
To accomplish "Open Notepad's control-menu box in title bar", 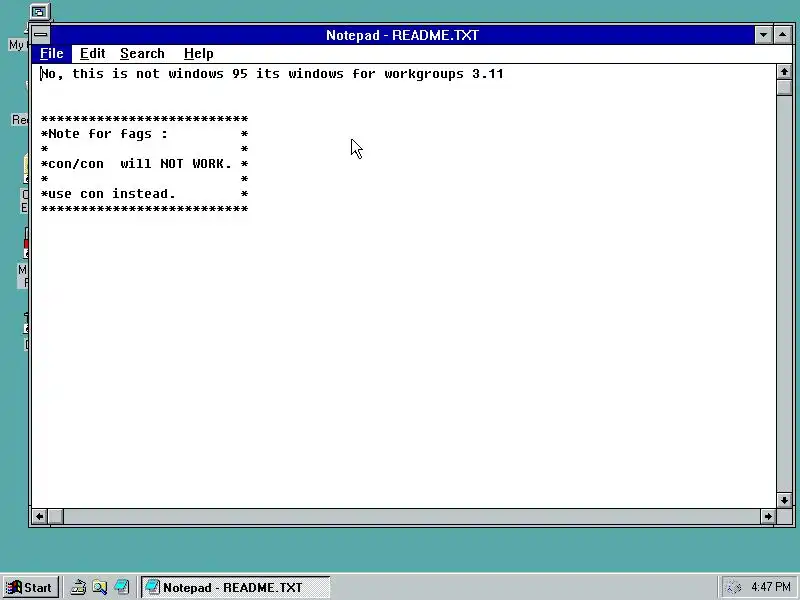I will pyautogui.click(x=41, y=35).
